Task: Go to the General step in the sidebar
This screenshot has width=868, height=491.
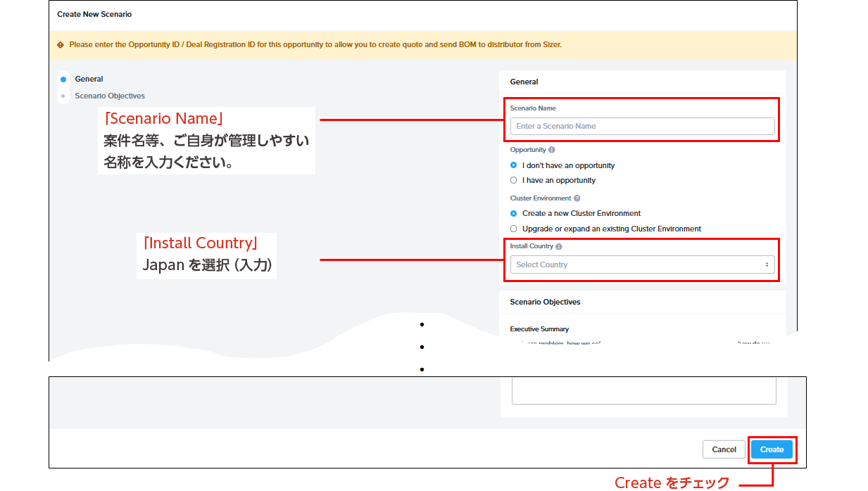Action: pos(89,79)
